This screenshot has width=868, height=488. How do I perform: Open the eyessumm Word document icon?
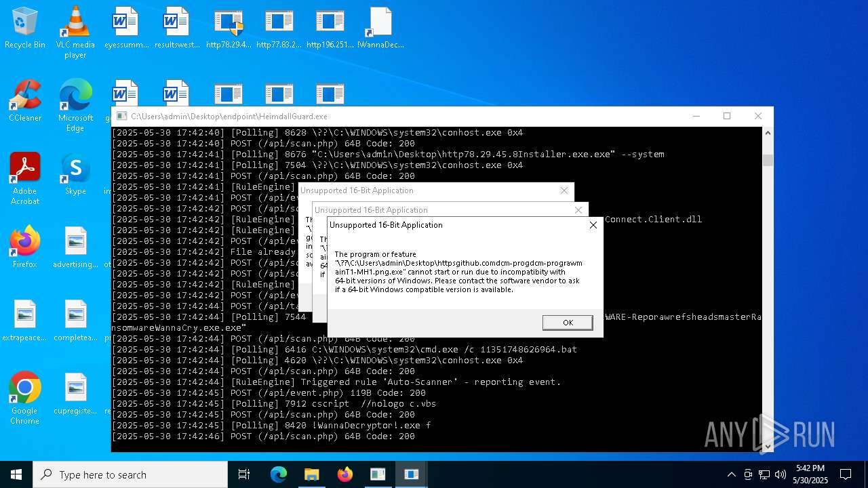tap(125, 28)
